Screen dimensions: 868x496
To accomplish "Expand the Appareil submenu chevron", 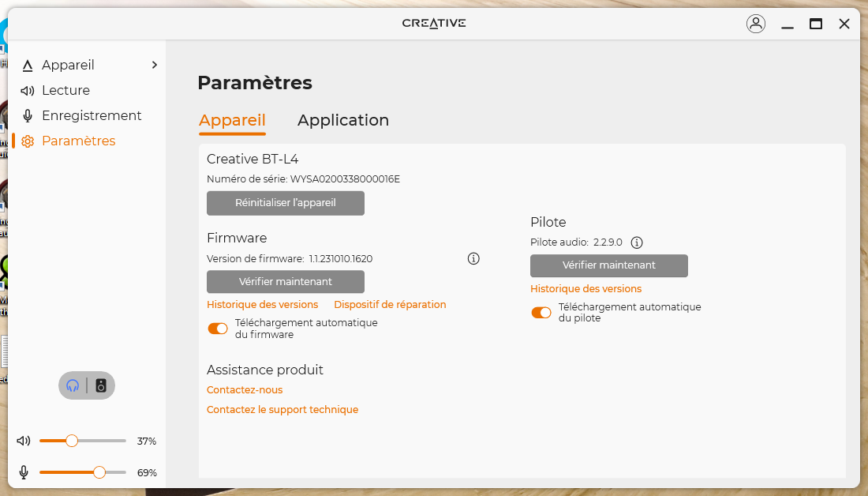I will pos(155,65).
